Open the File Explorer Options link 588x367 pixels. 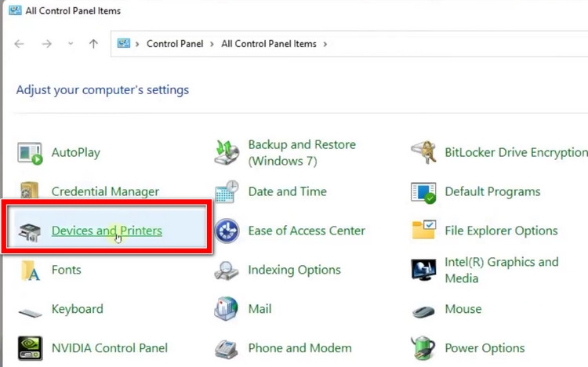point(501,231)
